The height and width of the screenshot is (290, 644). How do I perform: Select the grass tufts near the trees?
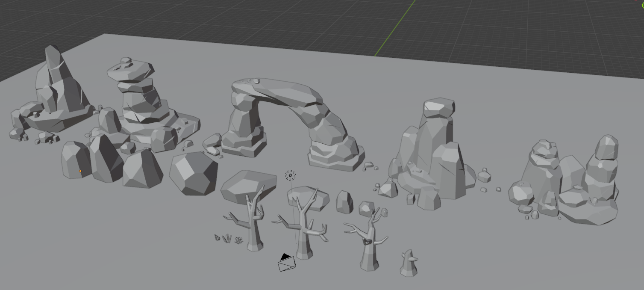click(228, 239)
